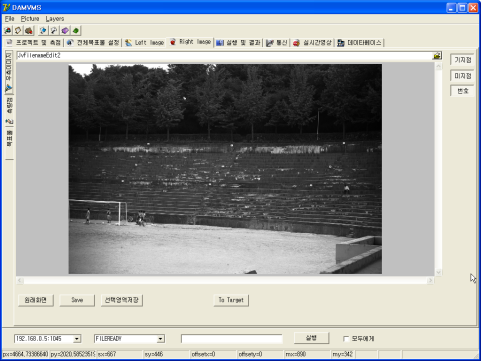Click the second toolbar icon beside the first one
481x361 pixels.
[18, 31]
